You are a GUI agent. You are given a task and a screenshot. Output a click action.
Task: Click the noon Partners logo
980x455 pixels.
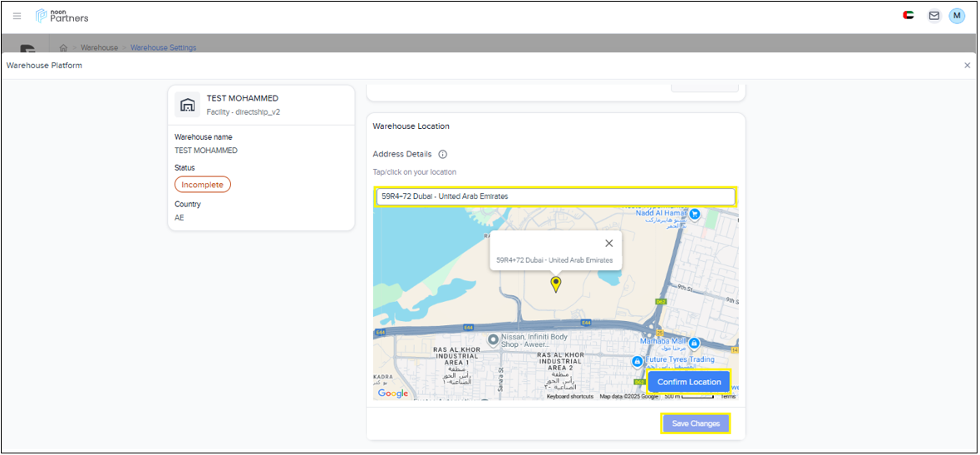(62, 16)
